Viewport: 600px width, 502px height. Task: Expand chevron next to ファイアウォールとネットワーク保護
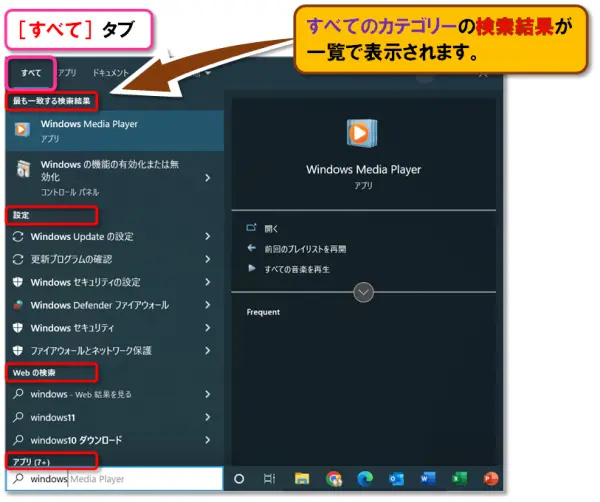(x=207, y=350)
